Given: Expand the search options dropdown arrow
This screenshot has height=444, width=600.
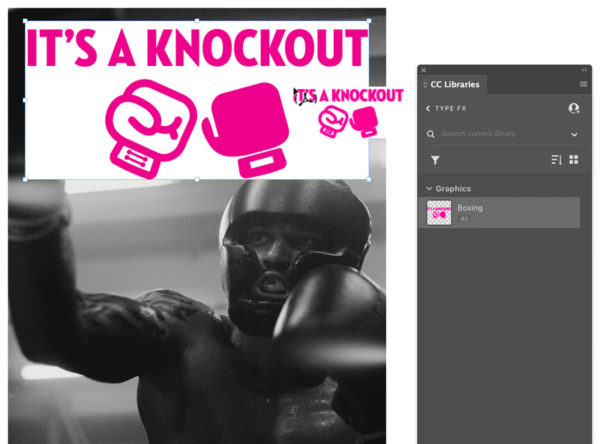Looking at the screenshot, I should pyautogui.click(x=574, y=134).
